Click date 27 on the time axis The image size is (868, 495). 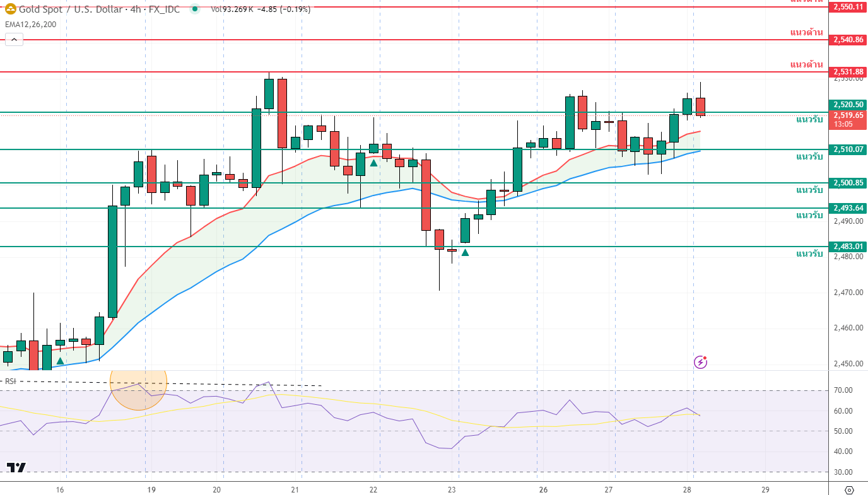click(609, 490)
